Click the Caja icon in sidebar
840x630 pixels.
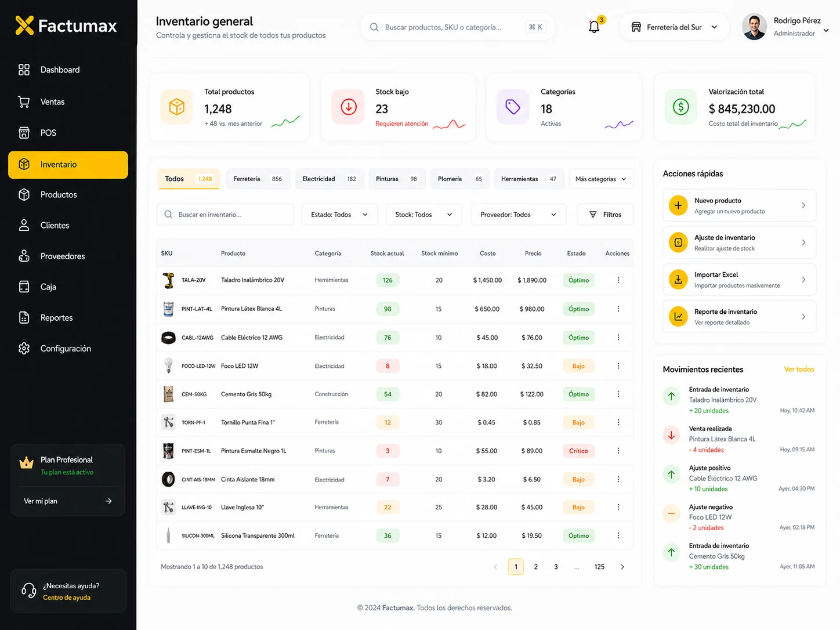[24, 287]
